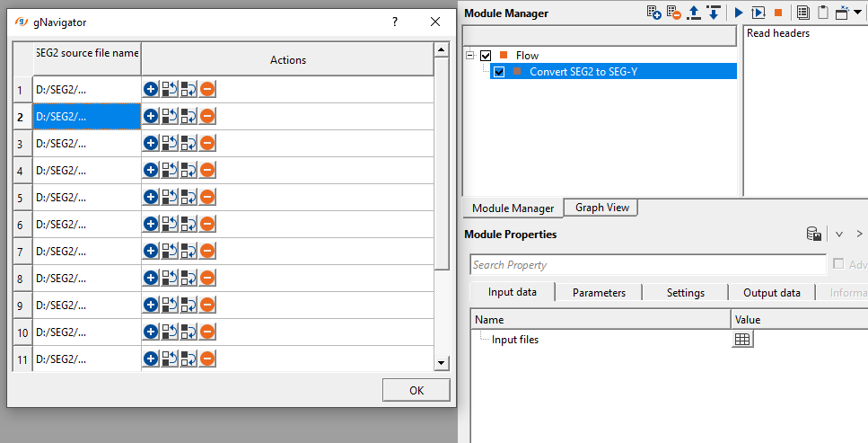This screenshot has width=868, height=443.
Task: Click the right chevron in Module Properties header
Action: click(x=859, y=234)
